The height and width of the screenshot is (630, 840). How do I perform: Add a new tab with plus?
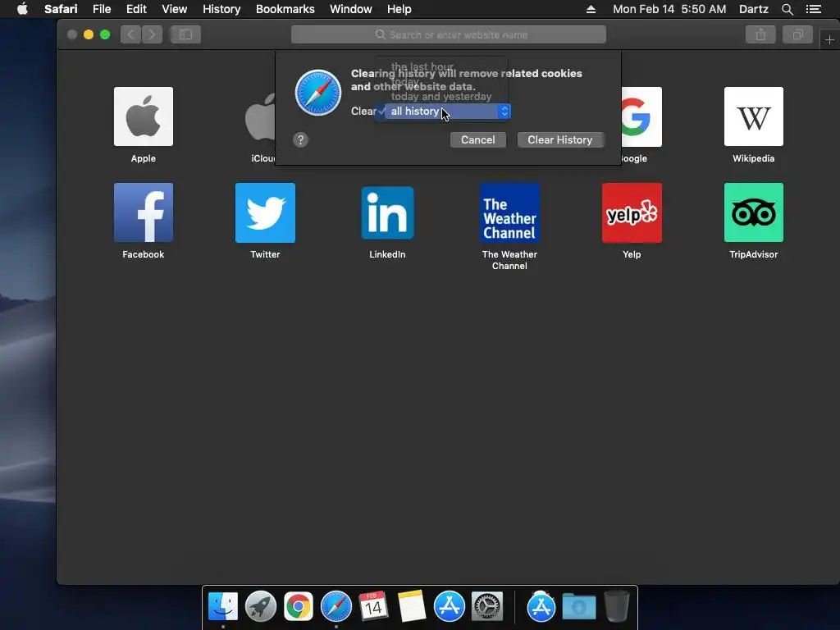829,39
